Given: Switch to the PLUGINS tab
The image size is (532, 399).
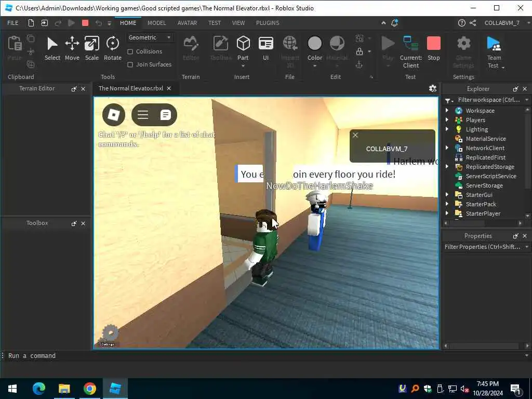Looking at the screenshot, I should [x=268, y=23].
